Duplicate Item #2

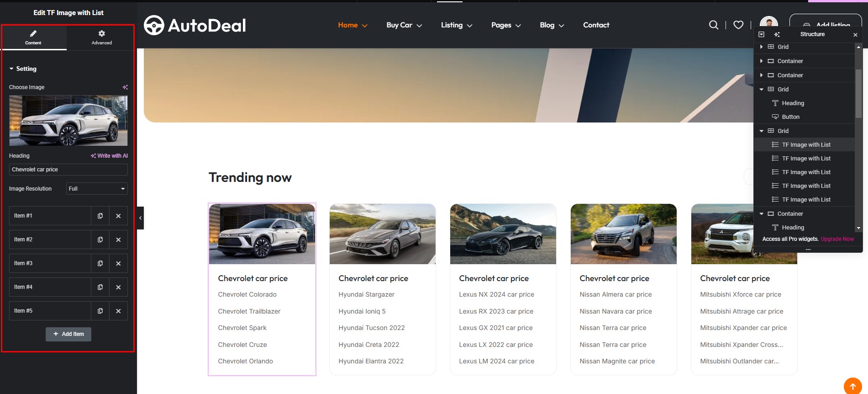pyautogui.click(x=100, y=240)
